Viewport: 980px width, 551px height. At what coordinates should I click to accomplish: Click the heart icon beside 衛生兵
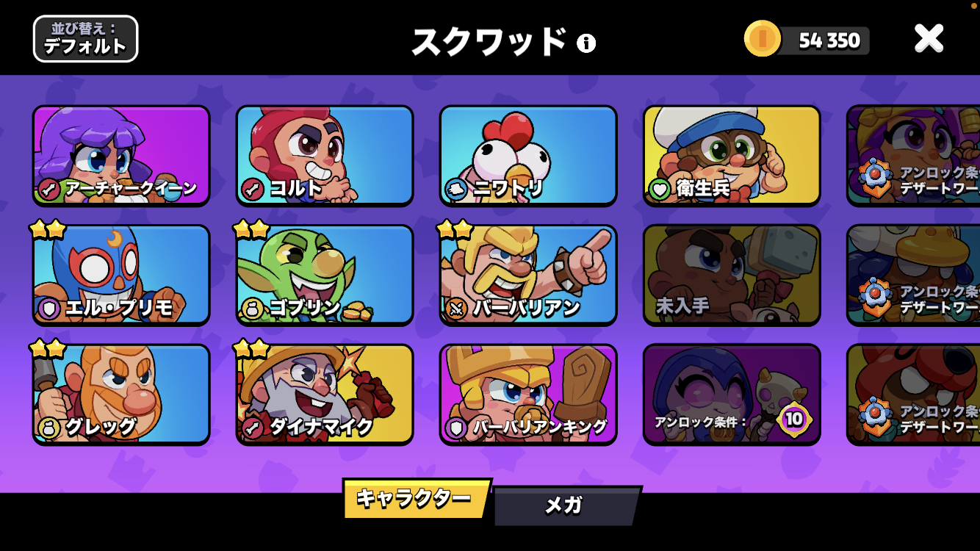[660, 189]
